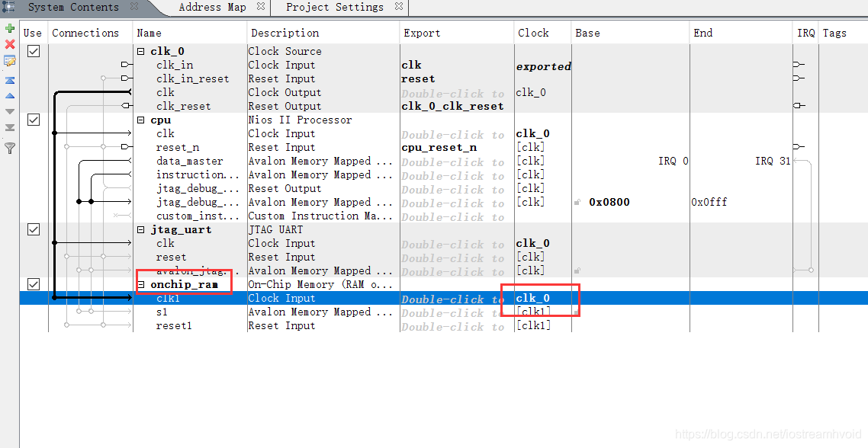
Task: Select the clk_in_reset interface row
Action: tap(193, 78)
